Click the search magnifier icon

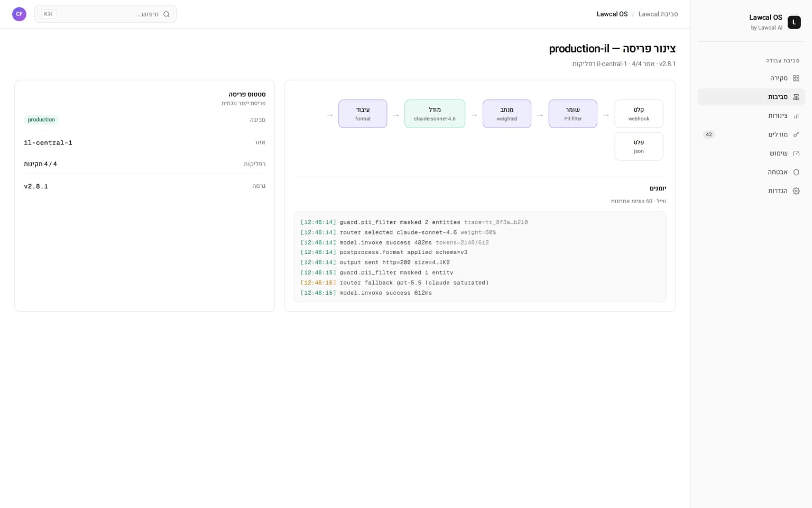click(x=167, y=14)
